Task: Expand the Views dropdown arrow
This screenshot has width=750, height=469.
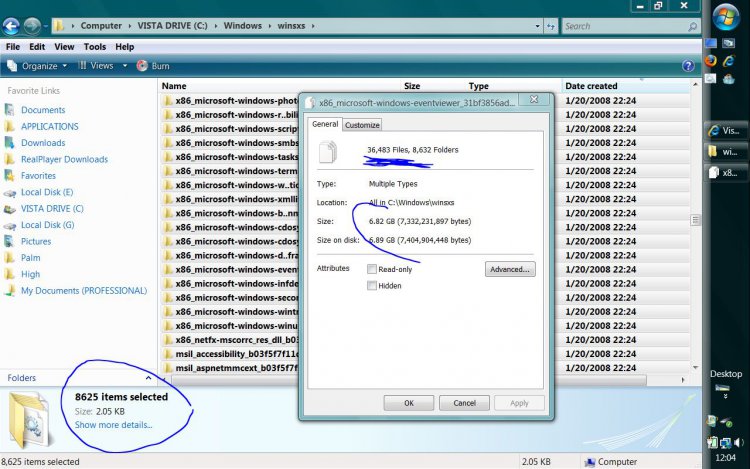Action: click(125, 66)
